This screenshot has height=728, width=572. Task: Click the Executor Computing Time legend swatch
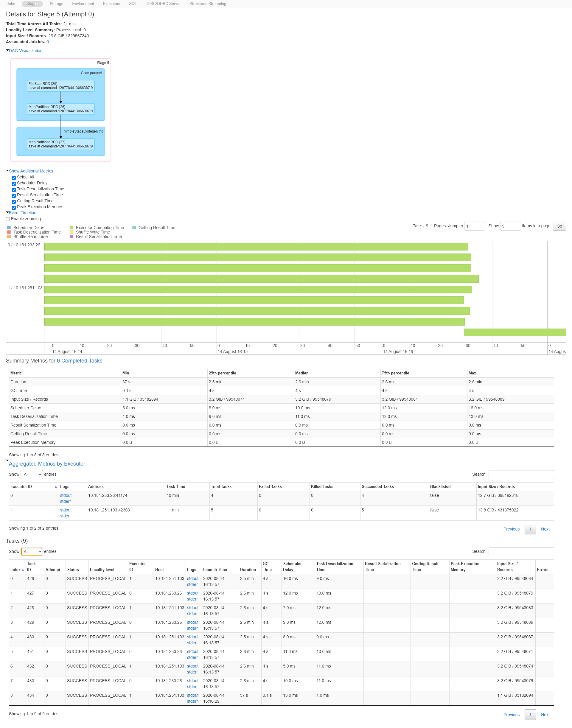71,228
